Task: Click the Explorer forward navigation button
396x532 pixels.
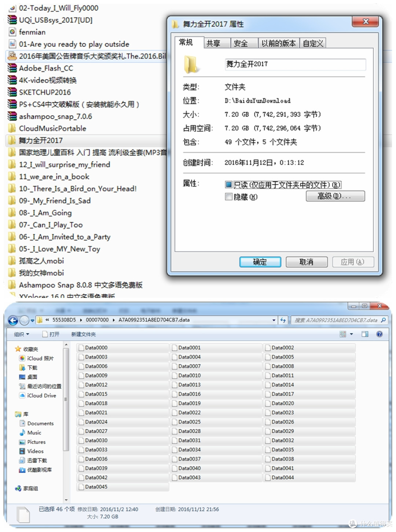Action: click(24, 321)
